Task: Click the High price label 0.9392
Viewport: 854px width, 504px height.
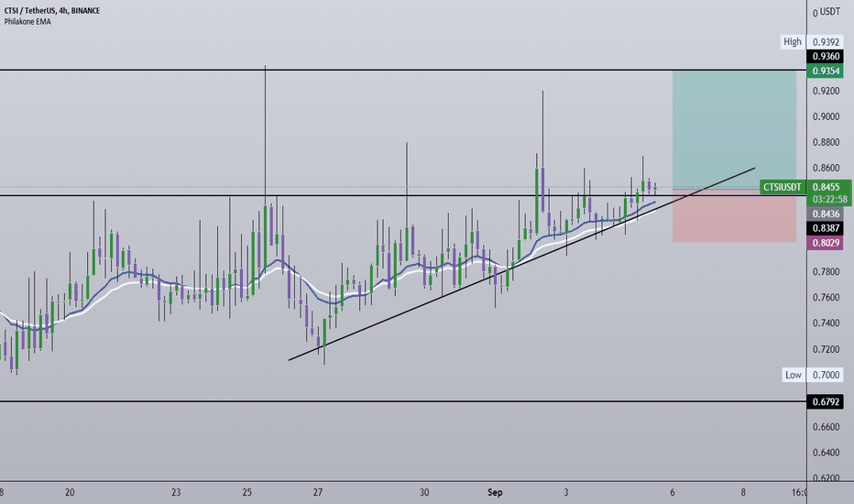Action: click(x=826, y=42)
